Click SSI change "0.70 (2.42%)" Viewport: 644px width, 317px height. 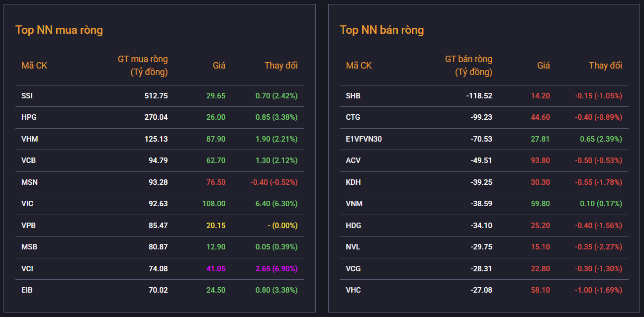[x=276, y=96]
